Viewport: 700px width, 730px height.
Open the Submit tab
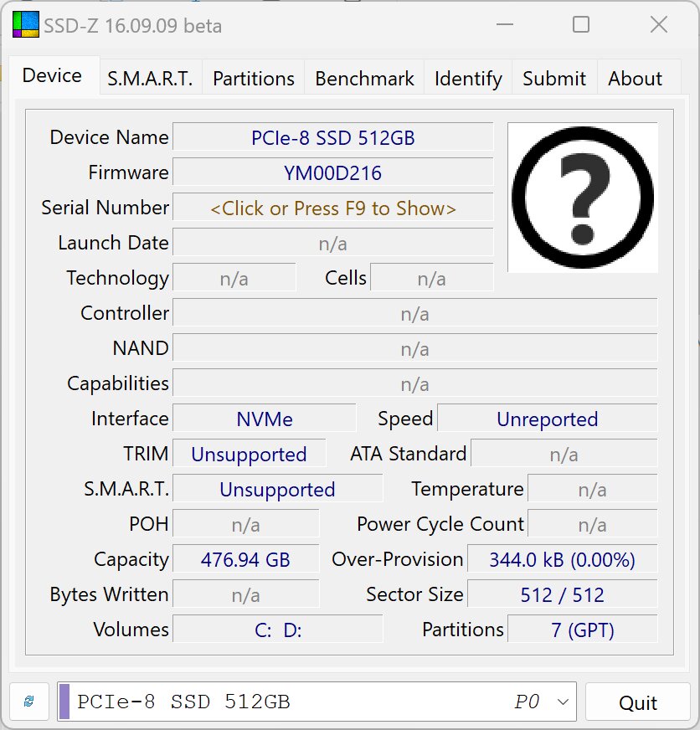[x=554, y=78]
